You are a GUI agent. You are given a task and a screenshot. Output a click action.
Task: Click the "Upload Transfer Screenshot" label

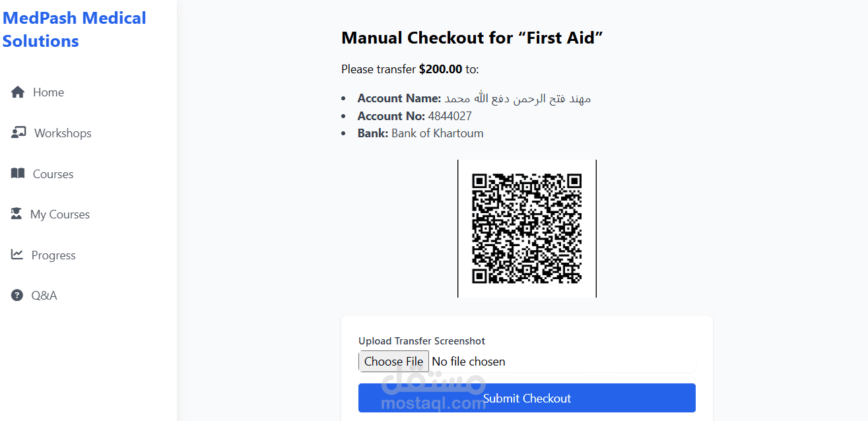click(x=422, y=341)
